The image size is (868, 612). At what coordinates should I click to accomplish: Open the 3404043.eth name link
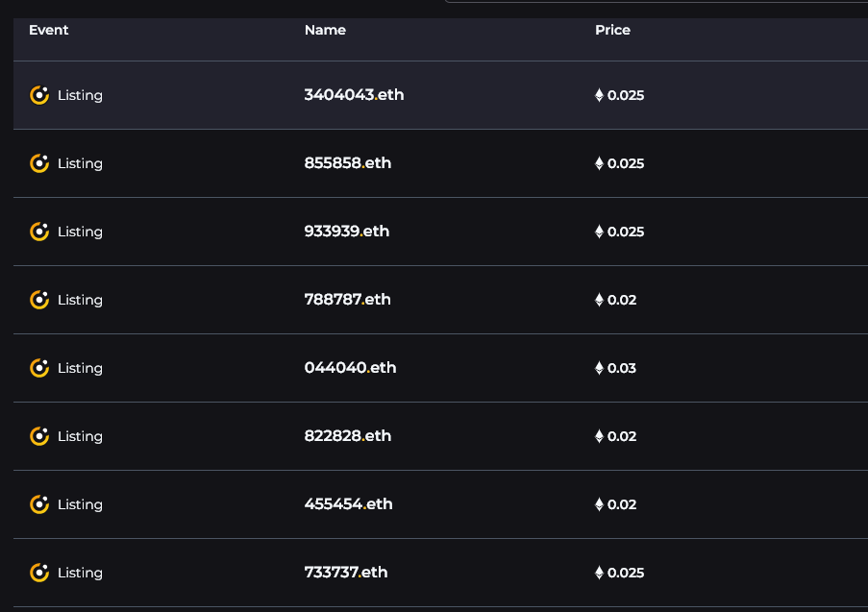(x=355, y=94)
